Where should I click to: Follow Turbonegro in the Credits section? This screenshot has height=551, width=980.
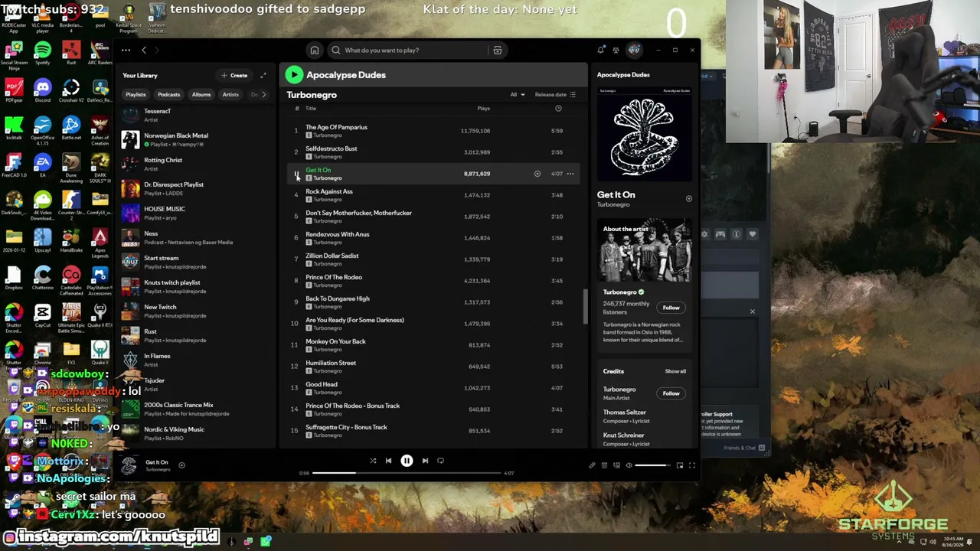671,393
